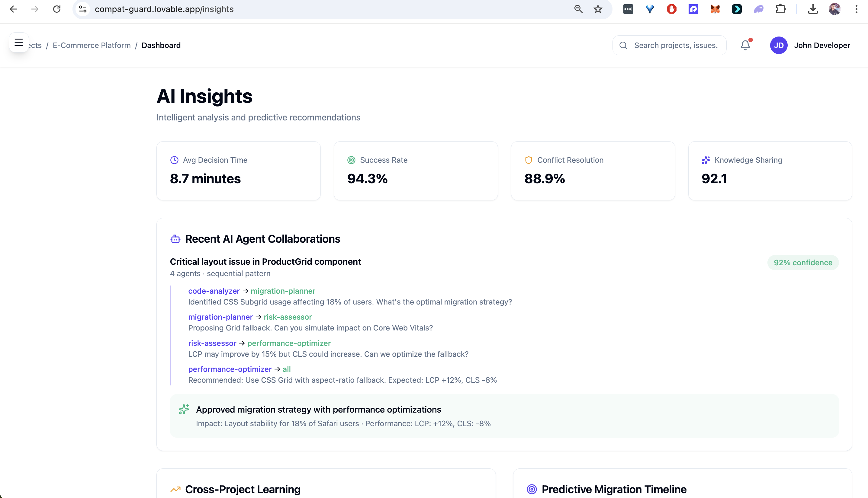Focus the Search projects input field
The width and height of the screenshot is (868, 498).
point(675,46)
